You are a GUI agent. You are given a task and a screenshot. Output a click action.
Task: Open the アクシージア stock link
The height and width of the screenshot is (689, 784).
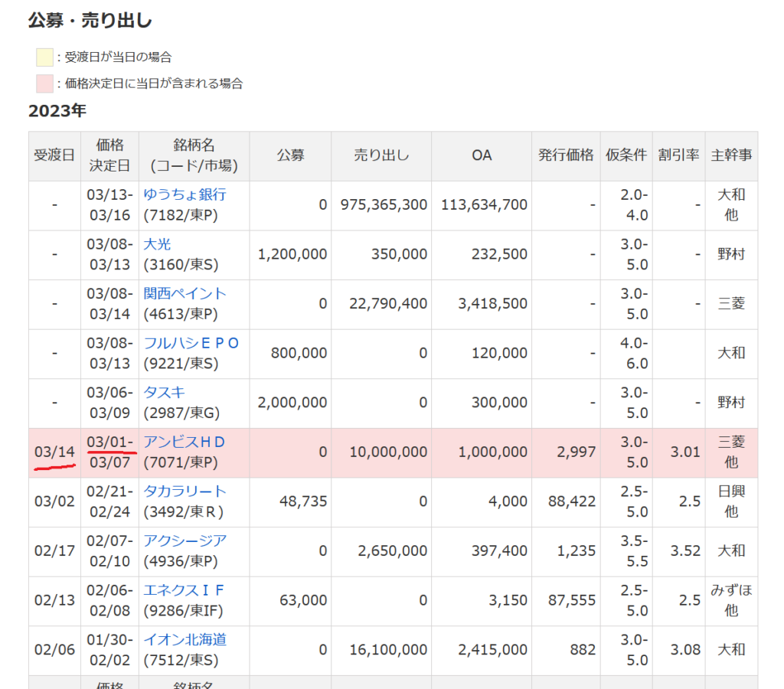click(185, 541)
